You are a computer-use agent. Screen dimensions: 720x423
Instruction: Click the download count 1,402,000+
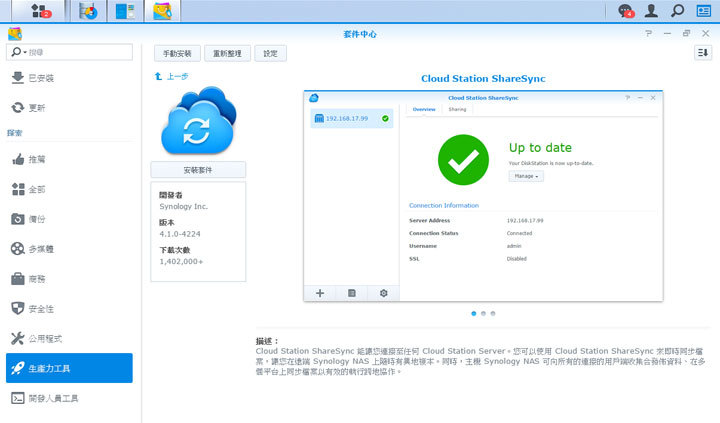tap(181, 261)
